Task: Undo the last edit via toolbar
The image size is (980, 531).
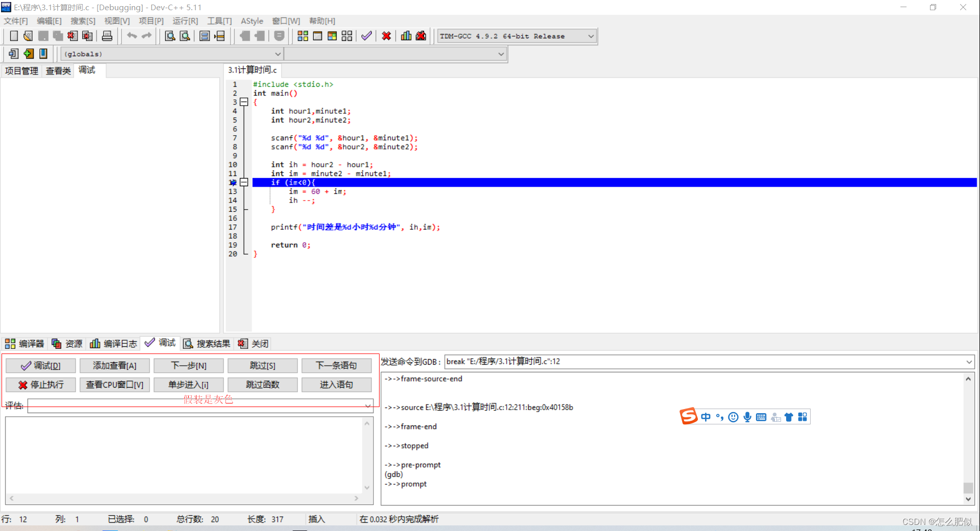Action: 132,36
